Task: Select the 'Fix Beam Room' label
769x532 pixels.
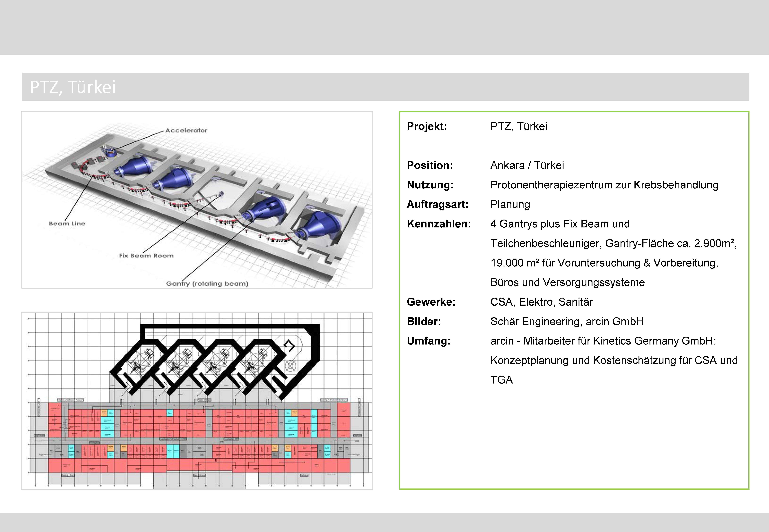Action: tap(146, 256)
